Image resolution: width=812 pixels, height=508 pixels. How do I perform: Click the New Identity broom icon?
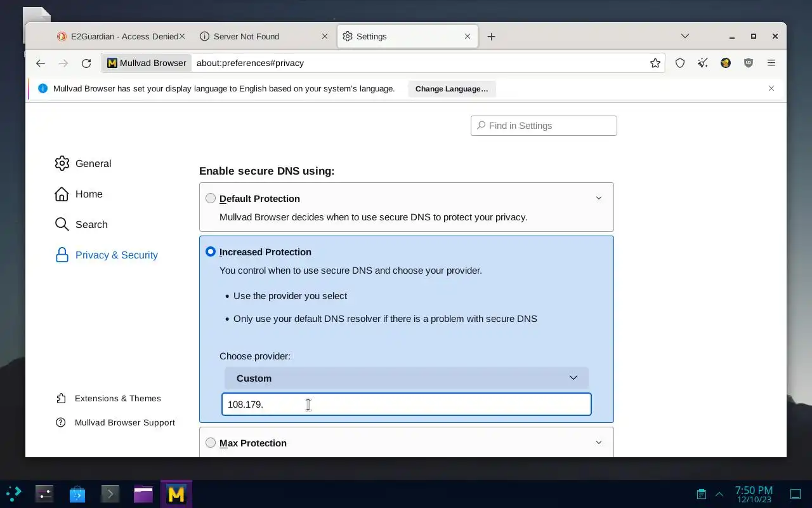703,63
